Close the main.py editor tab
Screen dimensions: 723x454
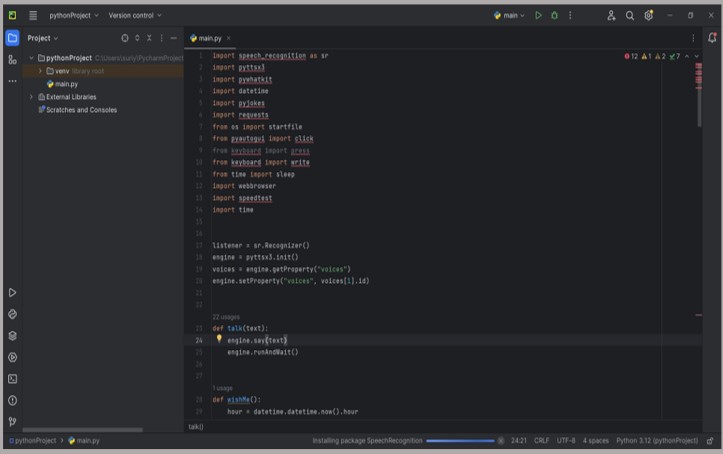[229, 38]
